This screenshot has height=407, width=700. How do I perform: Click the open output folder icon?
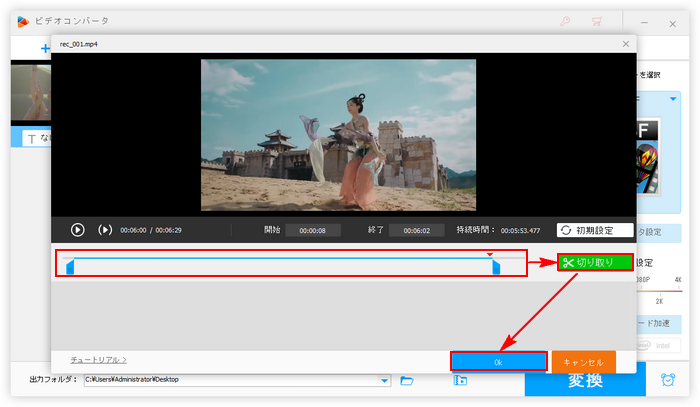pos(460,381)
